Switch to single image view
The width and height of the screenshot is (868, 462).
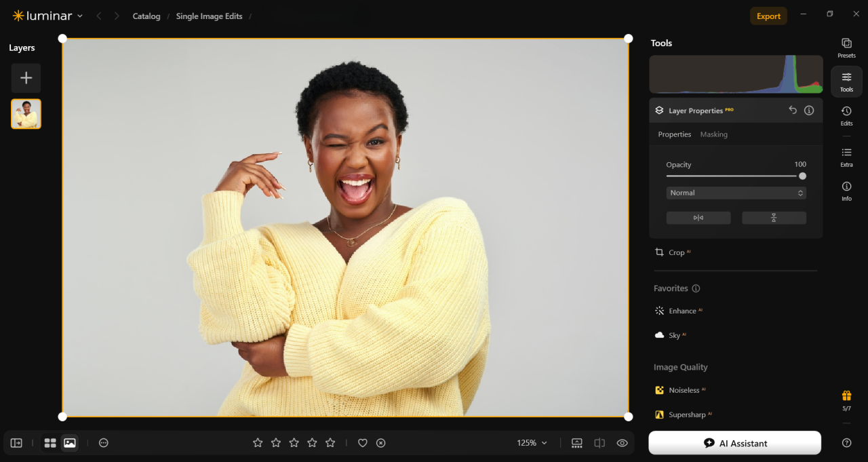(x=70, y=443)
